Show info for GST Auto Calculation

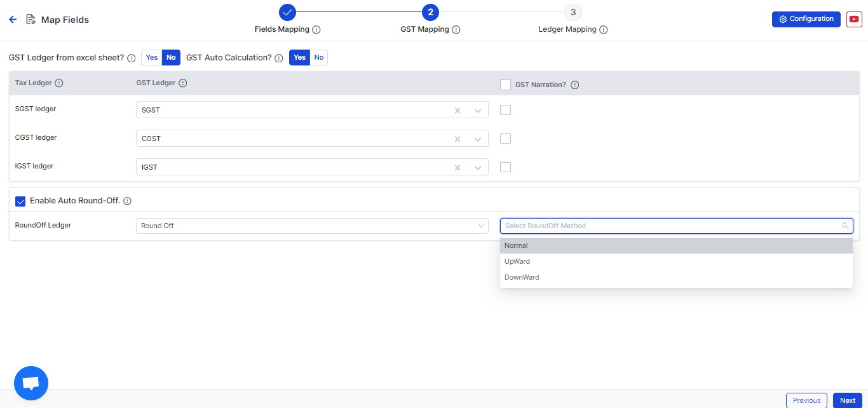279,58
